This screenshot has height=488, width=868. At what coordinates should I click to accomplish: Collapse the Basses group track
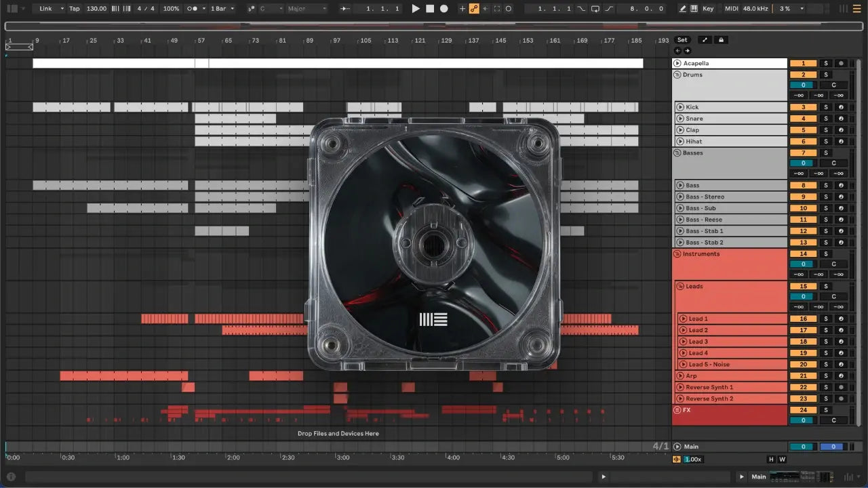[677, 153]
